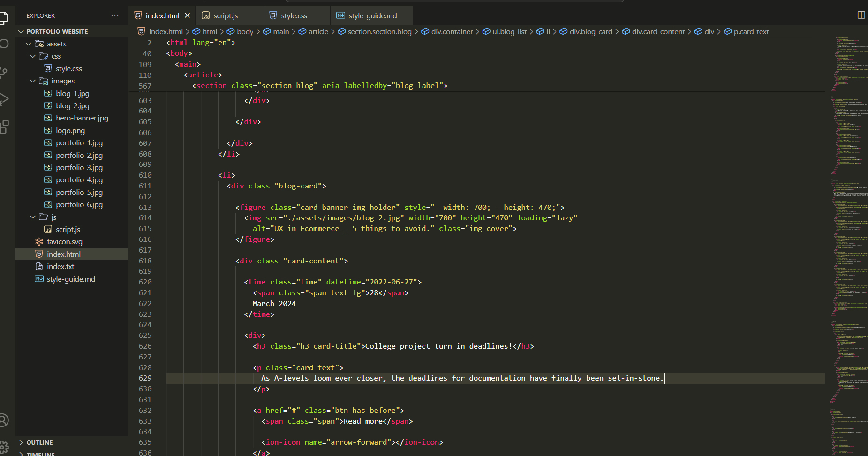Open favicon.svg in the explorer
868x456 pixels.
click(72, 242)
